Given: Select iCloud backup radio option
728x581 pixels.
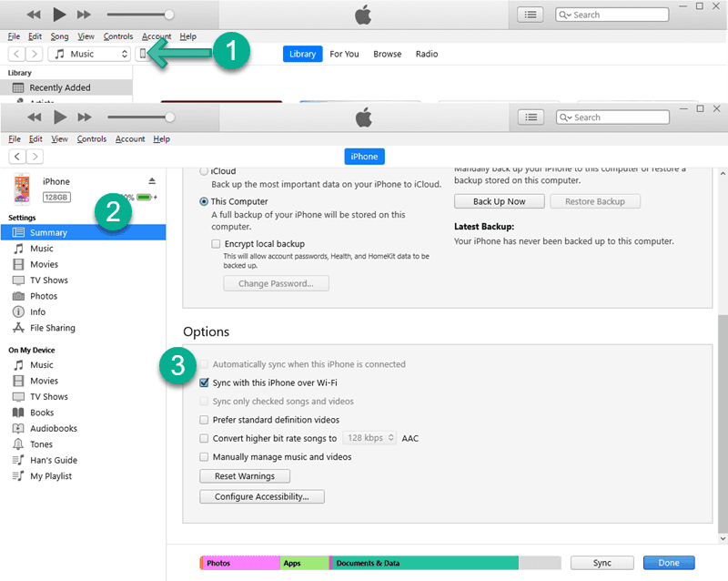Looking at the screenshot, I should tap(204, 171).
